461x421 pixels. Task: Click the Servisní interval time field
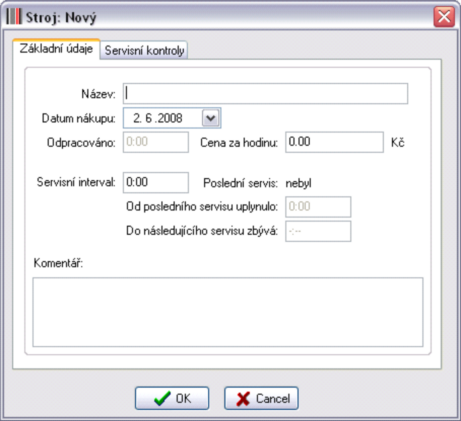156,182
